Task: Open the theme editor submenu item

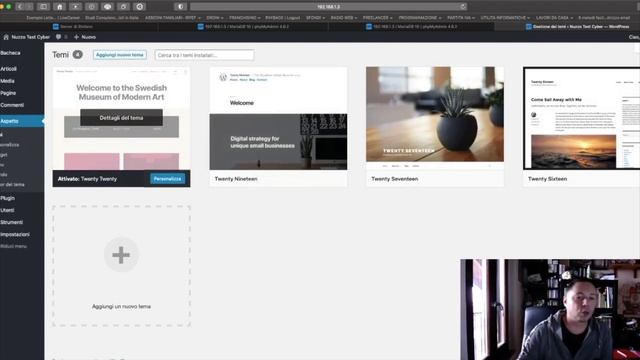Action: coord(12,184)
